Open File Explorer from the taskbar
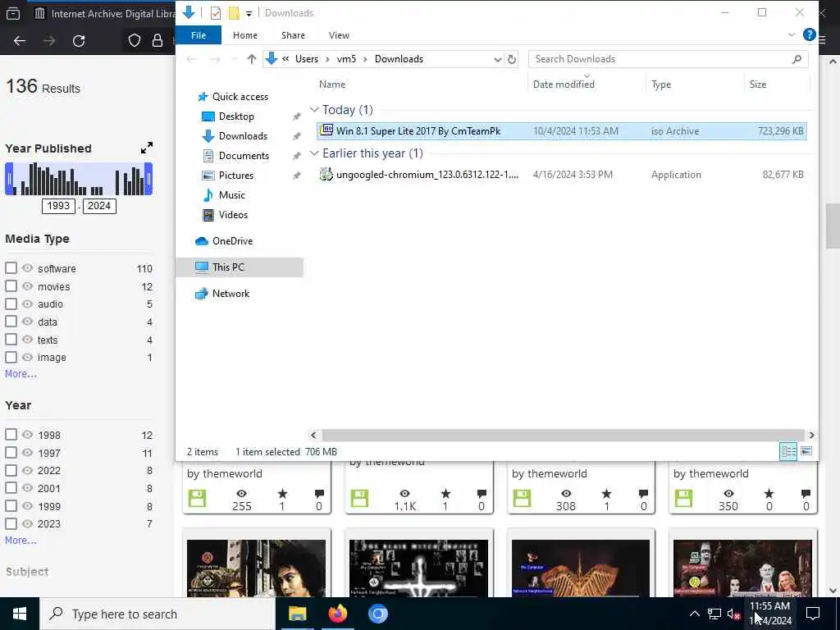This screenshot has width=840, height=630. pos(297,614)
